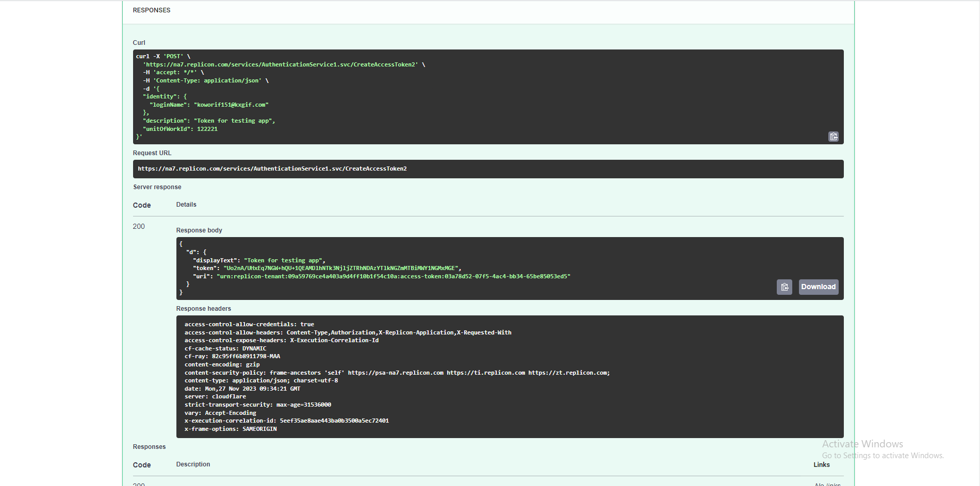Click the loginName email in curl command
Viewport: 980px width, 486px height.
231,105
